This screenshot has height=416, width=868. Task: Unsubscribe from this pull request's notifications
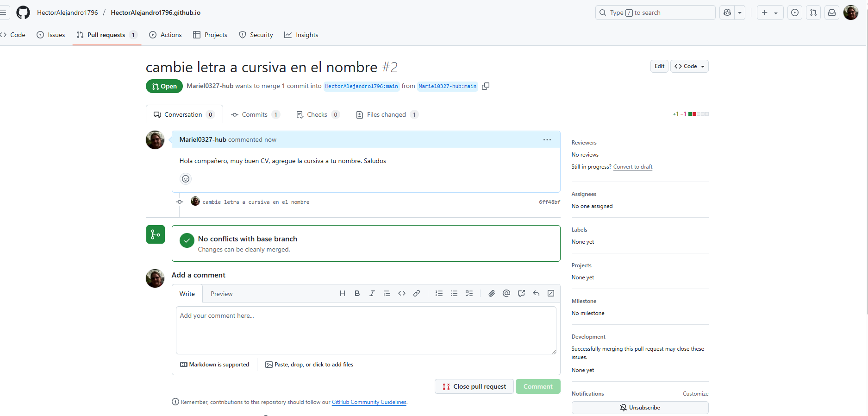click(x=640, y=408)
